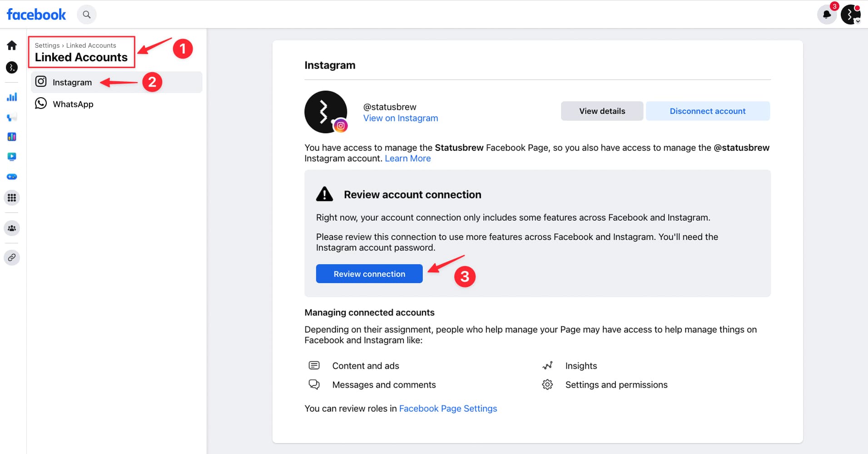Open the account profile menu avatar
The image size is (868, 454).
850,15
